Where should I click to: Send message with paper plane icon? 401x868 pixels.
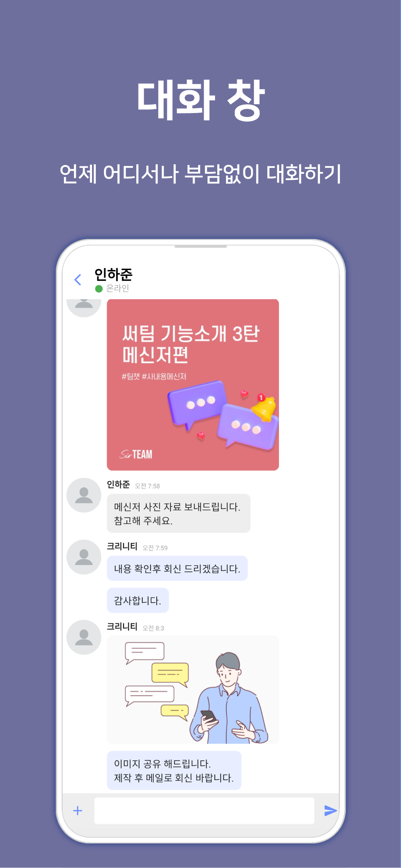330,811
